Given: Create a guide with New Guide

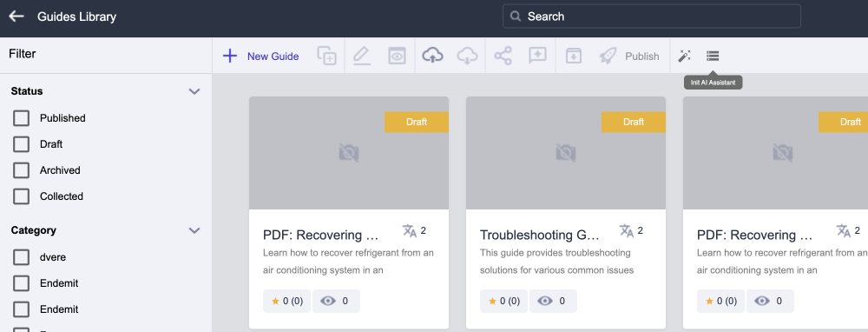Looking at the screenshot, I should click(260, 56).
